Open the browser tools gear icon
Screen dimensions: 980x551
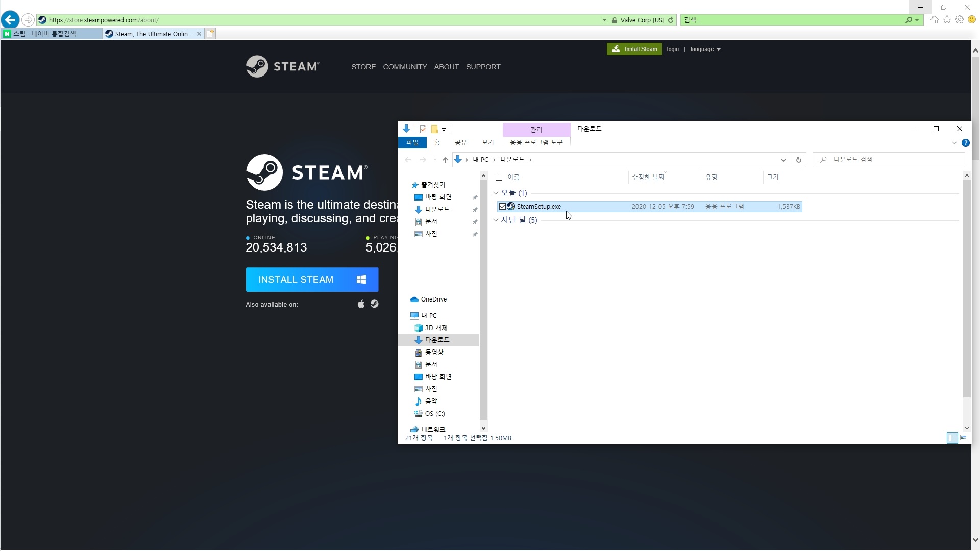[x=960, y=20]
